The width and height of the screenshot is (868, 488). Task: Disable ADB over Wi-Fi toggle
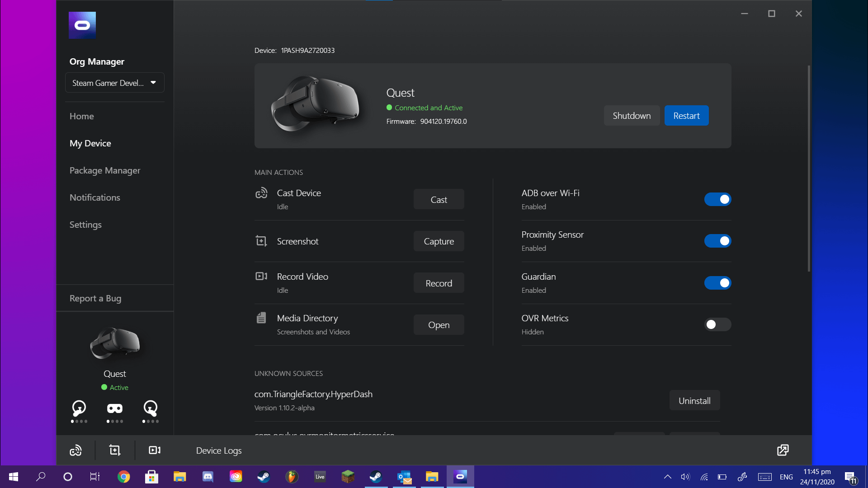(717, 199)
